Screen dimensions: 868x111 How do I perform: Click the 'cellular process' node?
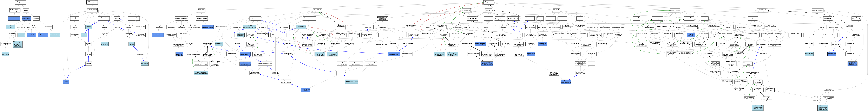tap(466, 10)
